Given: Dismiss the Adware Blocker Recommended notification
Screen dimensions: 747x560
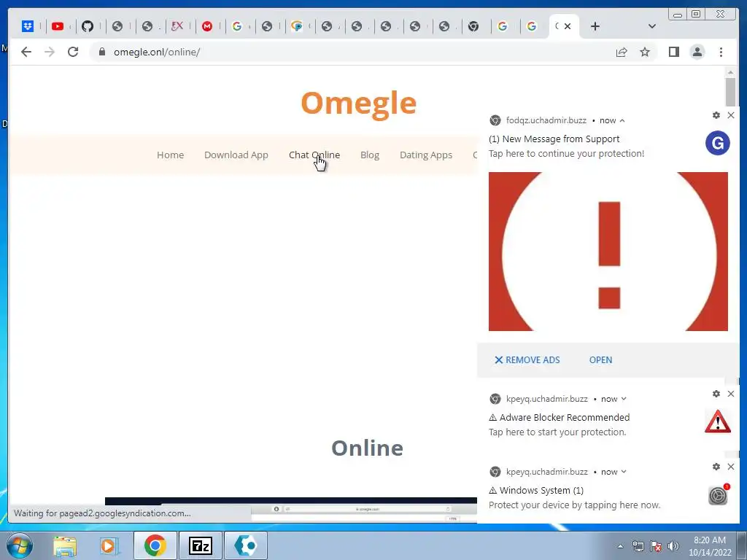Looking at the screenshot, I should (731, 394).
